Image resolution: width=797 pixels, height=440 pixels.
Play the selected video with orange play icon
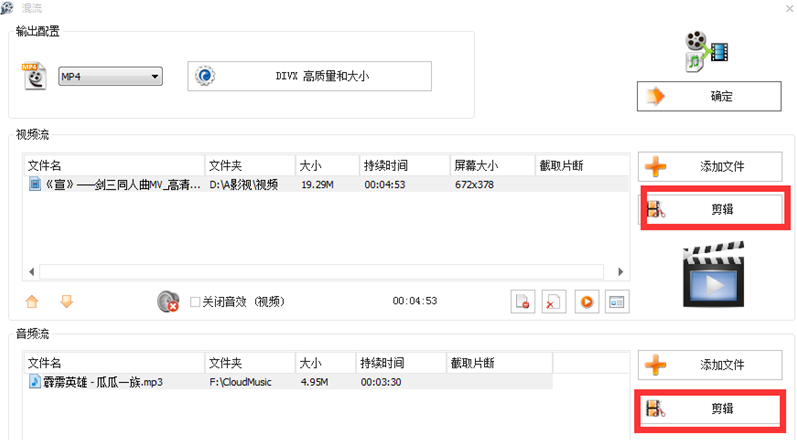tap(585, 301)
